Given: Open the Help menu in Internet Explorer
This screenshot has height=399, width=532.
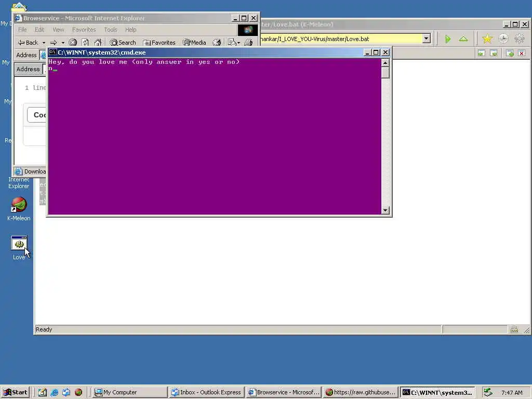Looking at the screenshot, I should (x=130, y=30).
